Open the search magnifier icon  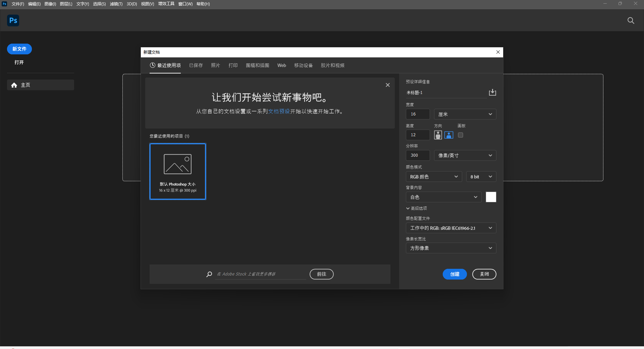click(631, 20)
